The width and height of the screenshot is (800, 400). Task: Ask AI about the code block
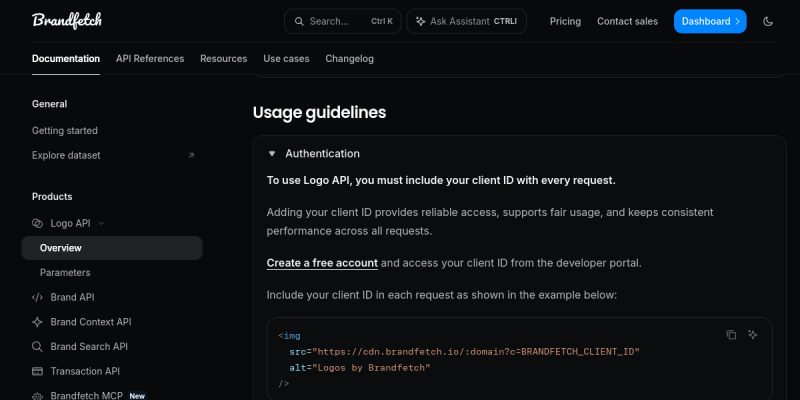click(x=753, y=335)
